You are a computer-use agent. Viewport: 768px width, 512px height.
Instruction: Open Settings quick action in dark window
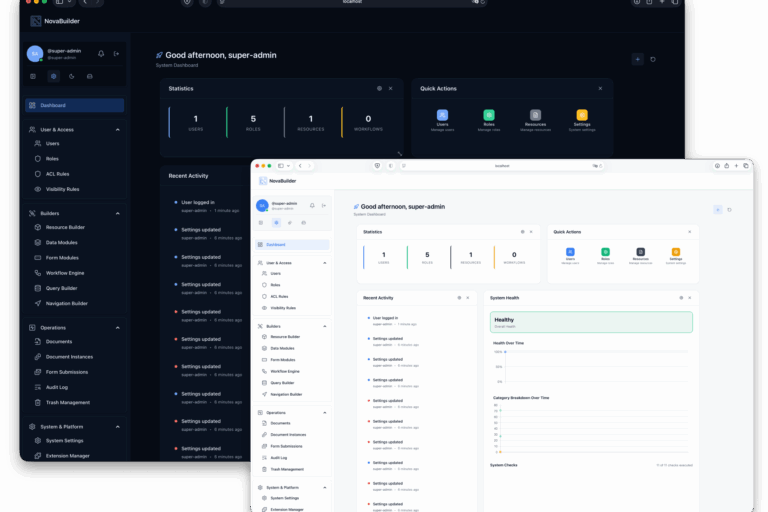(582, 120)
